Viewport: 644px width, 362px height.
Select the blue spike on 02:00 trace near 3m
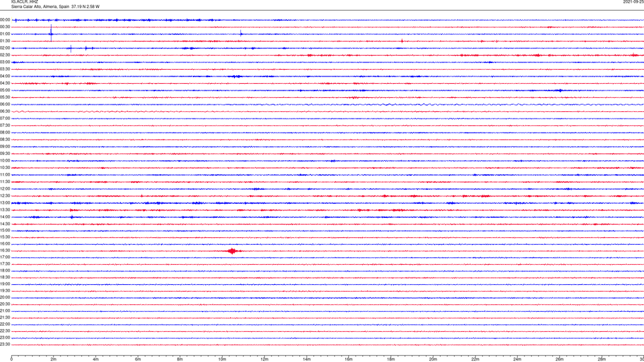point(70,48)
